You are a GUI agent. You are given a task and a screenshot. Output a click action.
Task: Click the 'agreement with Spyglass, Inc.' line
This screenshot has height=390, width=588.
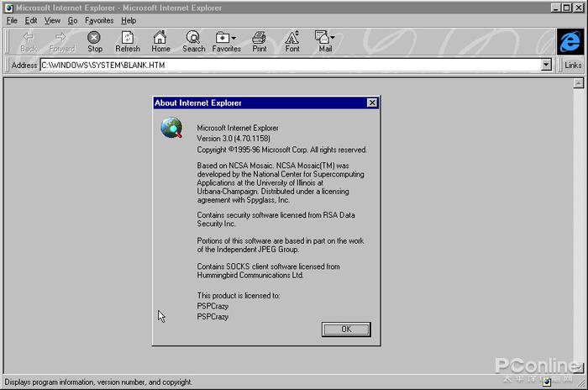244,200
